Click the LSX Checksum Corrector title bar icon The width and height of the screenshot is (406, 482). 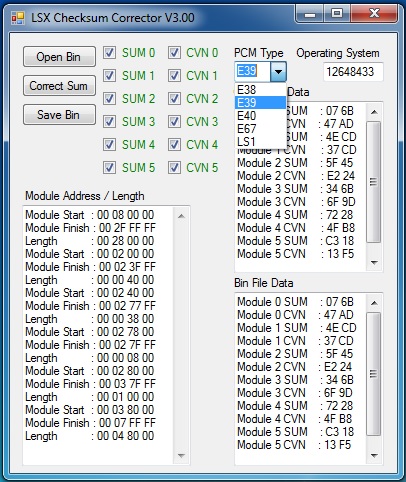18,18
